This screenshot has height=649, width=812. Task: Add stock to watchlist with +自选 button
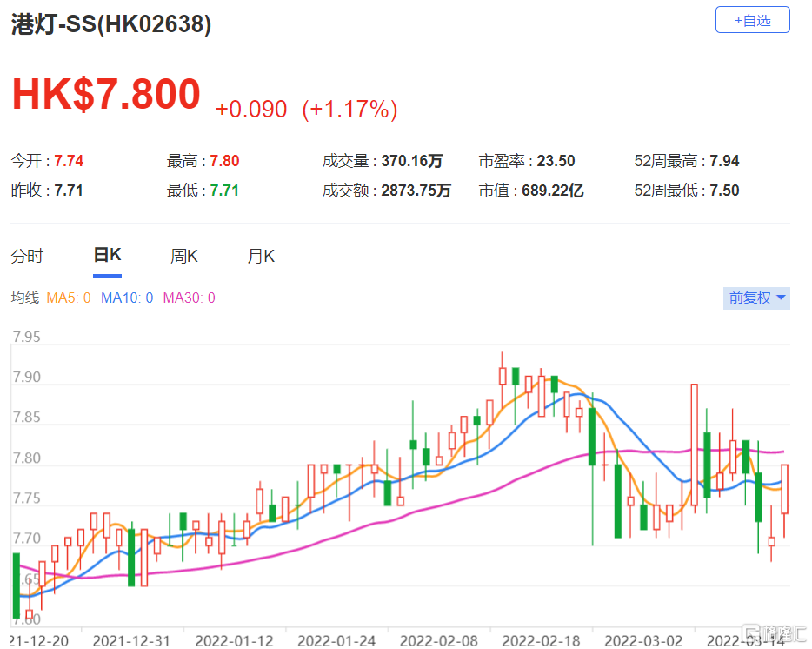click(x=752, y=20)
